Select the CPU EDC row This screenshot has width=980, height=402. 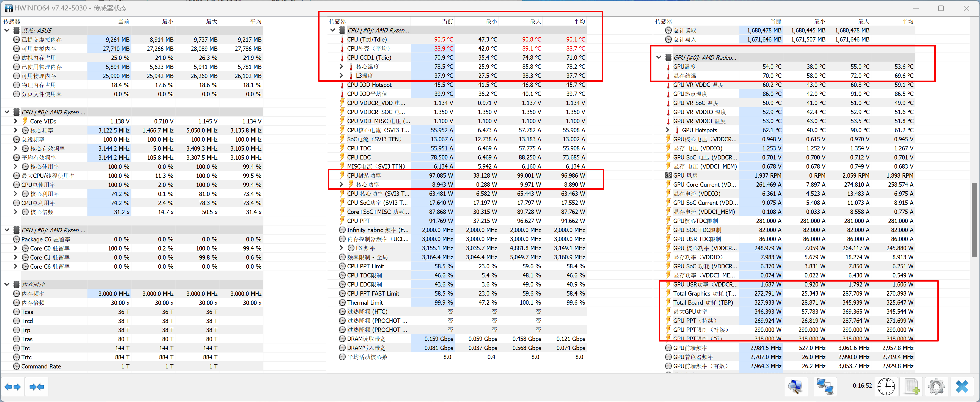tap(457, 158)
